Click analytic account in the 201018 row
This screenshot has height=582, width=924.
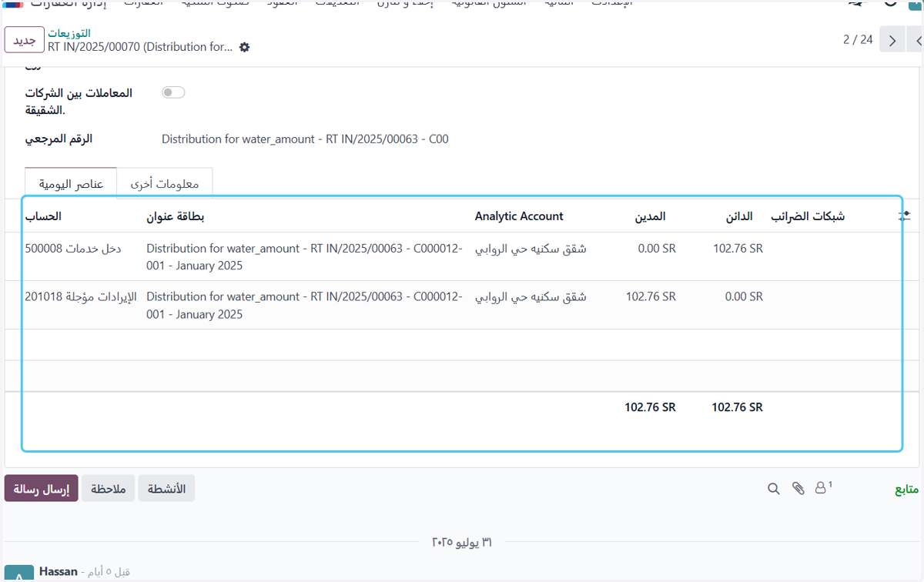tap(531, 296)
